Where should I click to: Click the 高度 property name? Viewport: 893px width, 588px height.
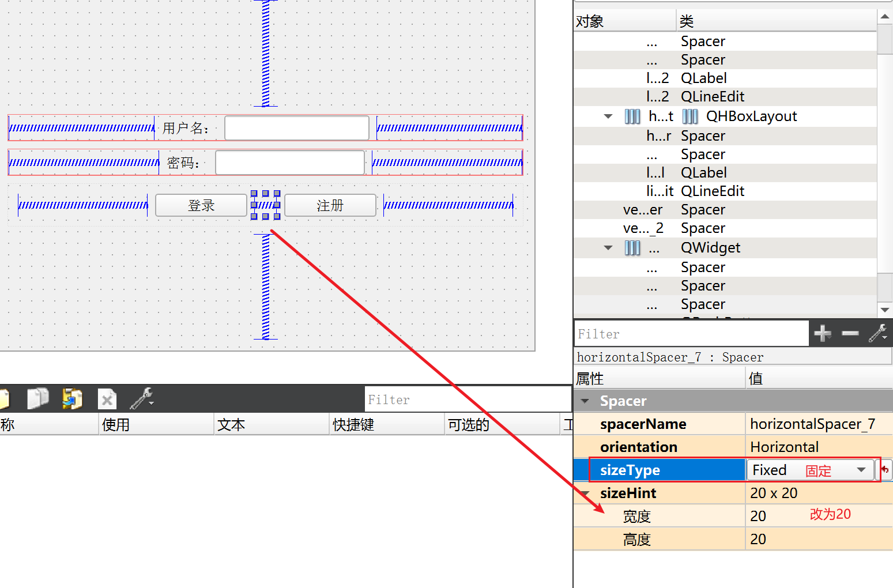point(637,540)
